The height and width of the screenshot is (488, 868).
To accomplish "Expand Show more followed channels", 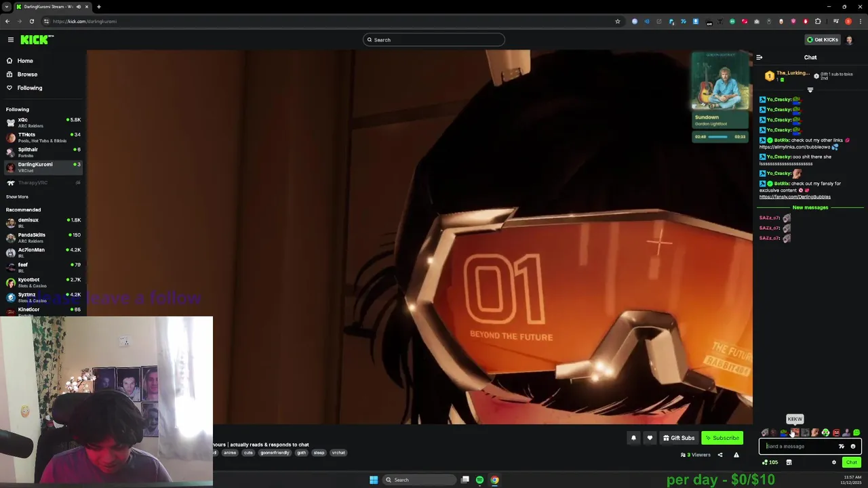I will click(17, 197).
